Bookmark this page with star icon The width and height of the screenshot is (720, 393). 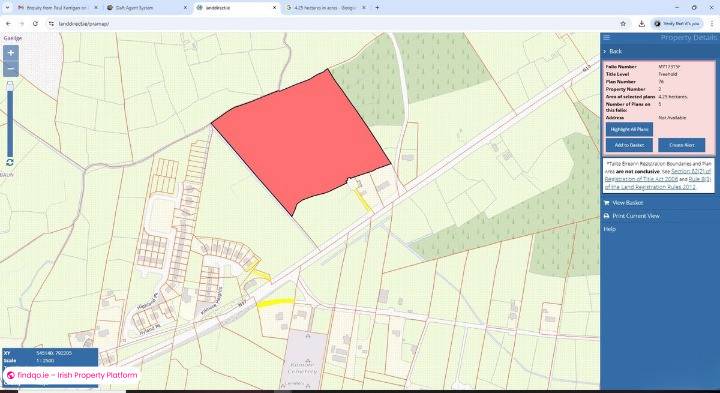click(623, 23)
